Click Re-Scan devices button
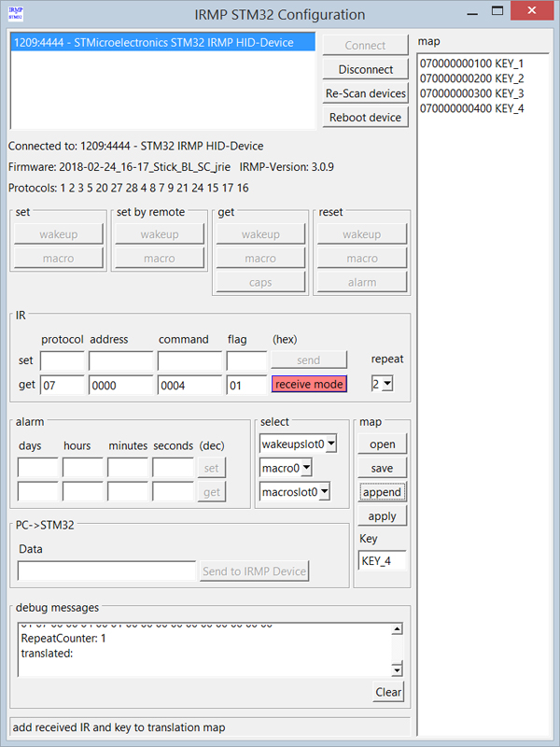The height and width of the screenshot is (747, 560). click(x=365, y=93)
